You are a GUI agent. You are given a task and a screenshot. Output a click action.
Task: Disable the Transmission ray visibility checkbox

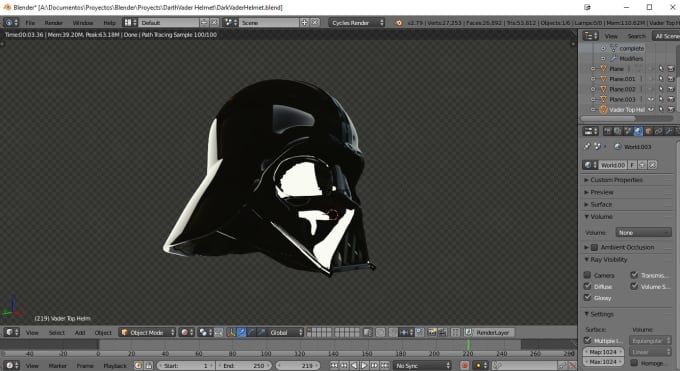pyautogui.click(x=634, y=275)
